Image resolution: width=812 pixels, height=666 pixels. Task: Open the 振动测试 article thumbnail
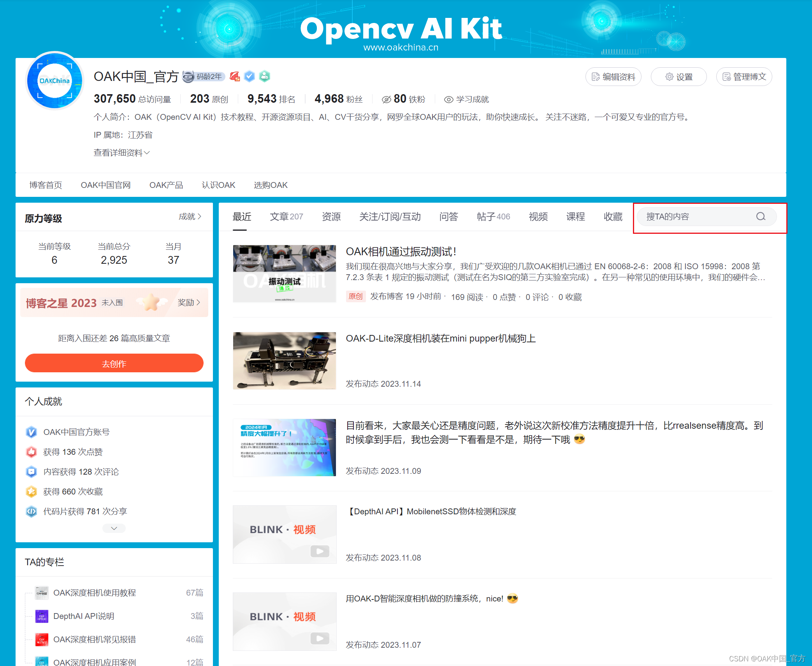[x=284, y=273]
